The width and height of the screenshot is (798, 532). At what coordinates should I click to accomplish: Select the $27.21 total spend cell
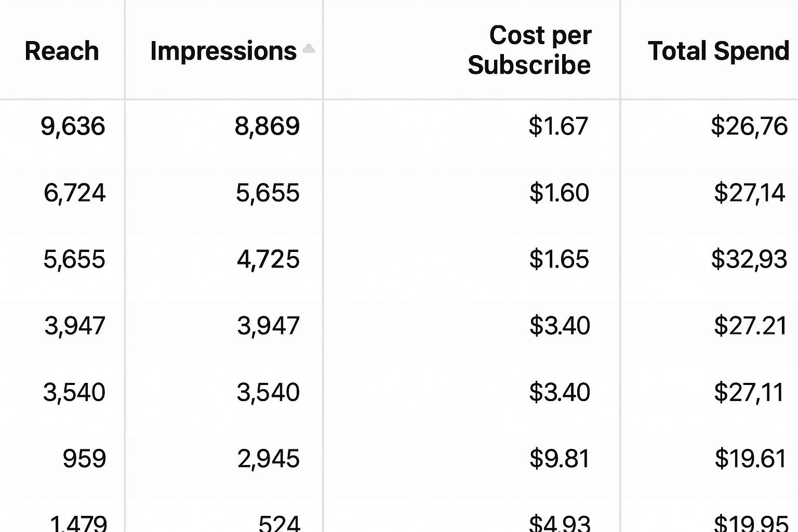750,326
